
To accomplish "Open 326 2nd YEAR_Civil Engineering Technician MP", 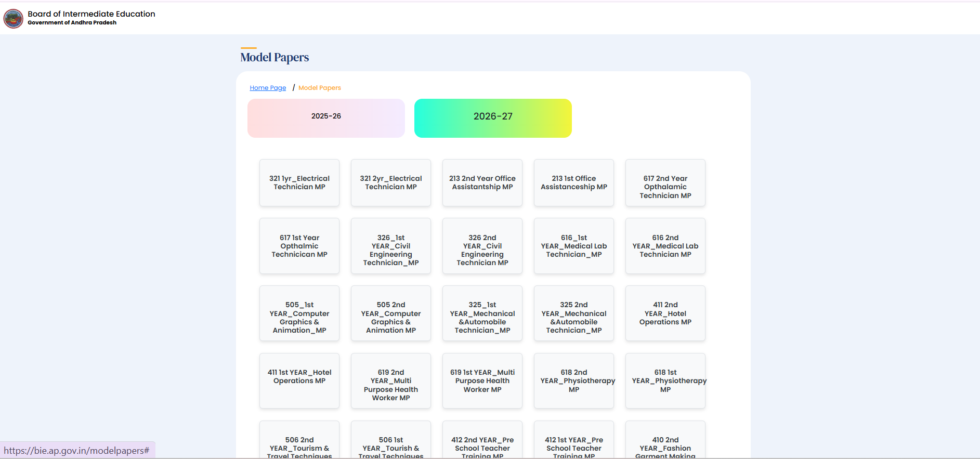I will pyautogui.click(x=482, y=246).
